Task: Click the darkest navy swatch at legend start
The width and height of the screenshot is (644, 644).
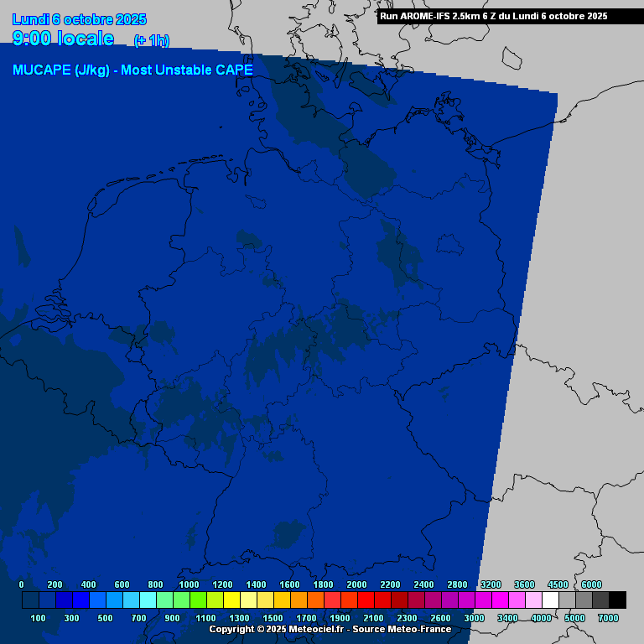Action: tap(30, 600)
